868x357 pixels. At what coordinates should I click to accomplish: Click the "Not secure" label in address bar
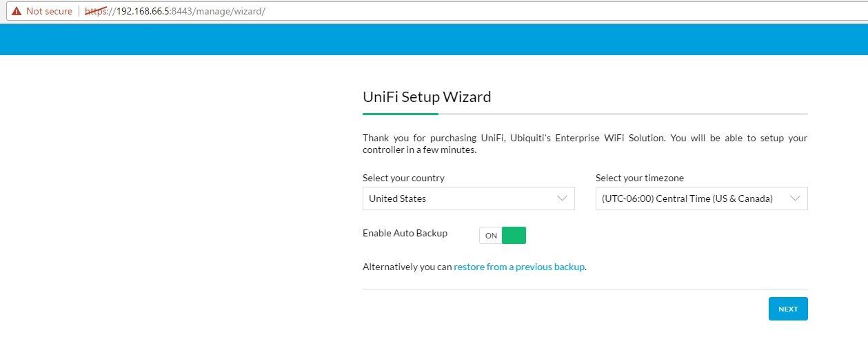pos(49,11)
